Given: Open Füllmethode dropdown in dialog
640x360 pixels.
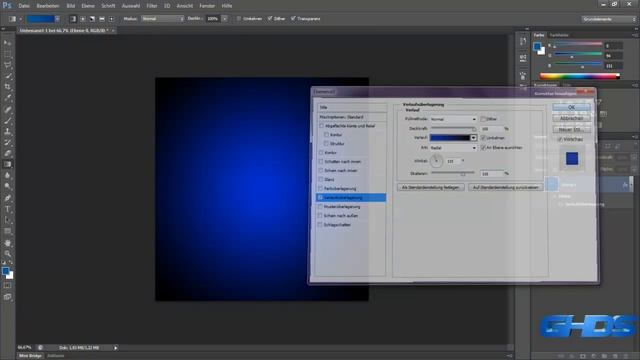Looking at the screenshot, I should coord(453,119).
